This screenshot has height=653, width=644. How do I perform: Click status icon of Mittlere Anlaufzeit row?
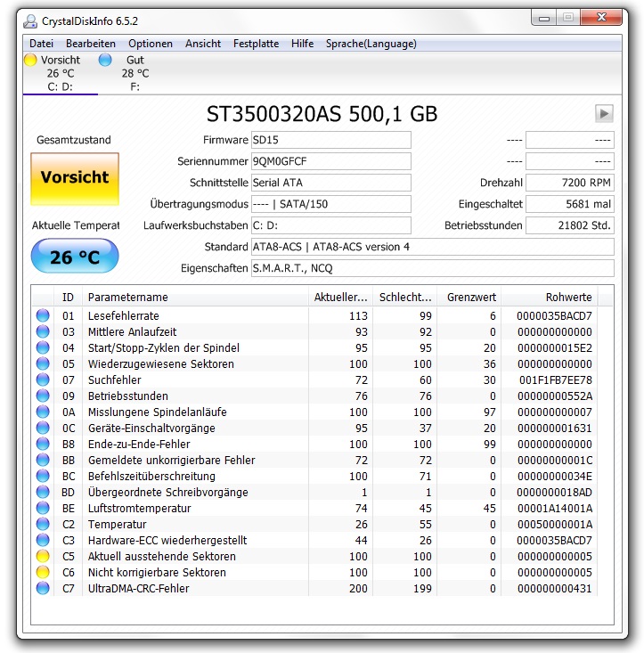[x=43, y=331]
